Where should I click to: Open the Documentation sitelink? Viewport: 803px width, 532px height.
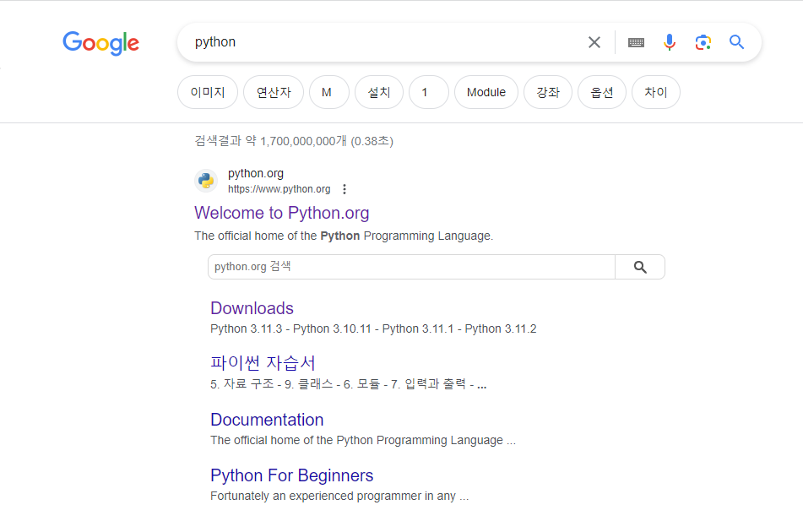pos(267,420)
